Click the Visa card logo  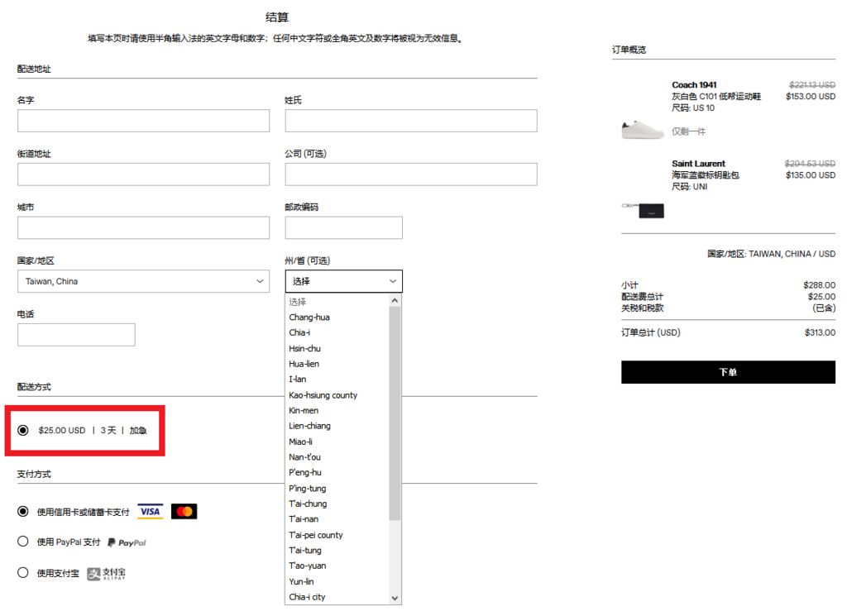(x=151, y=511)
